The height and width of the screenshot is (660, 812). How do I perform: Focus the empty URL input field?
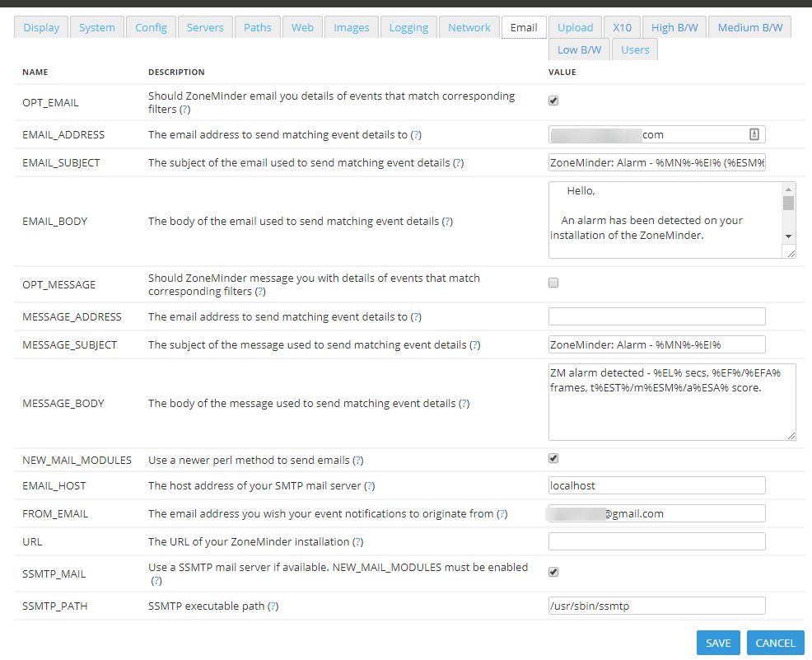pos(656,541)
